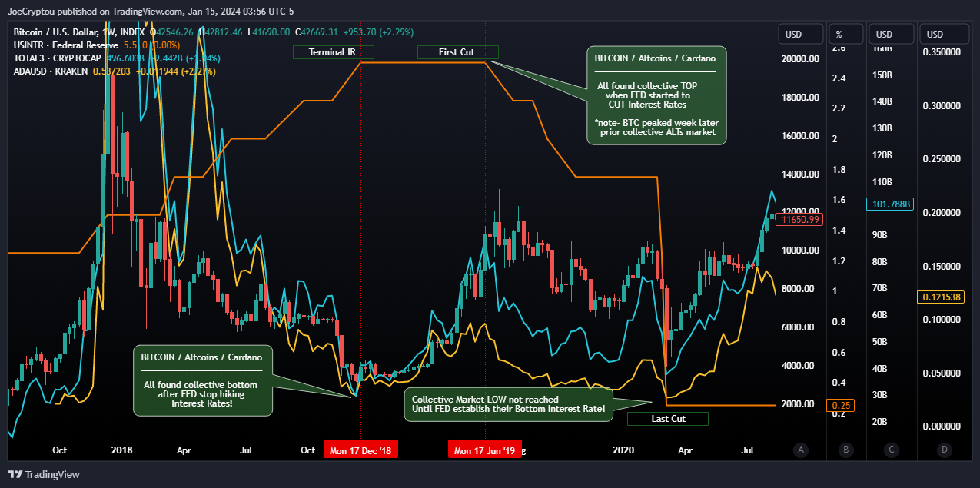Click the blue 101.788B value label
The width and height of the screenshot is (980, 488).
[x=890, y=204]
